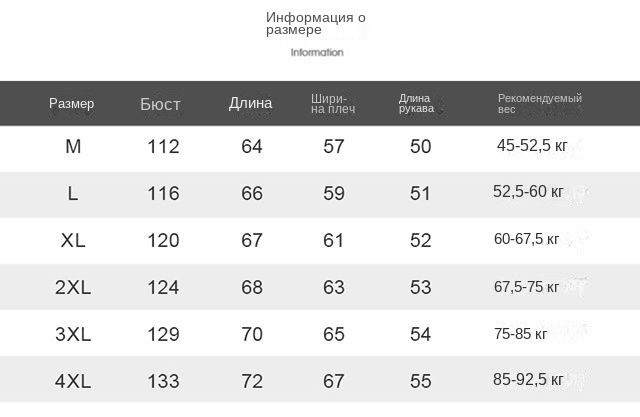
Task: Click the 'Рекомендуемый вес' column header
Action: click(540, 104)
